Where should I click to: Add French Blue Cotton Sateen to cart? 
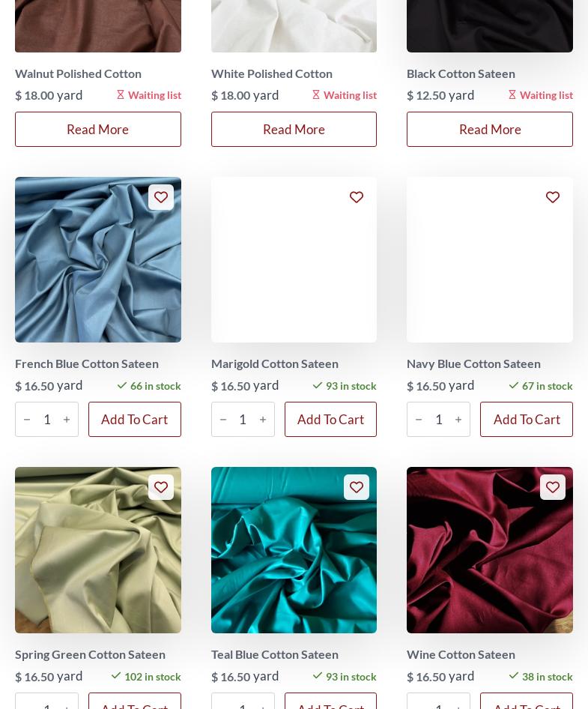pyautogui.click(x=135, y=419)
